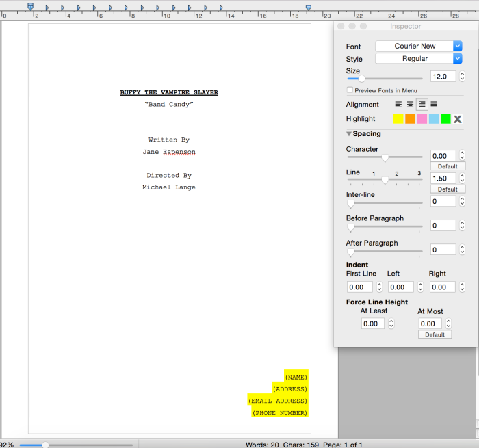This screenshot has height=448, width=479.
Task: Close the Inspector panel
Action: tap(341, 26)
